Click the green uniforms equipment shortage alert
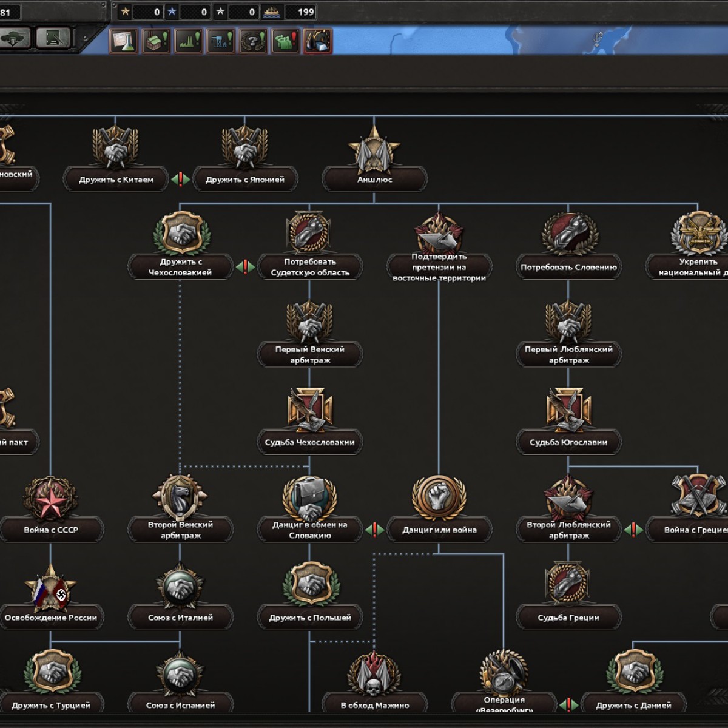This screenshot has width=728, height=728. 285,41
